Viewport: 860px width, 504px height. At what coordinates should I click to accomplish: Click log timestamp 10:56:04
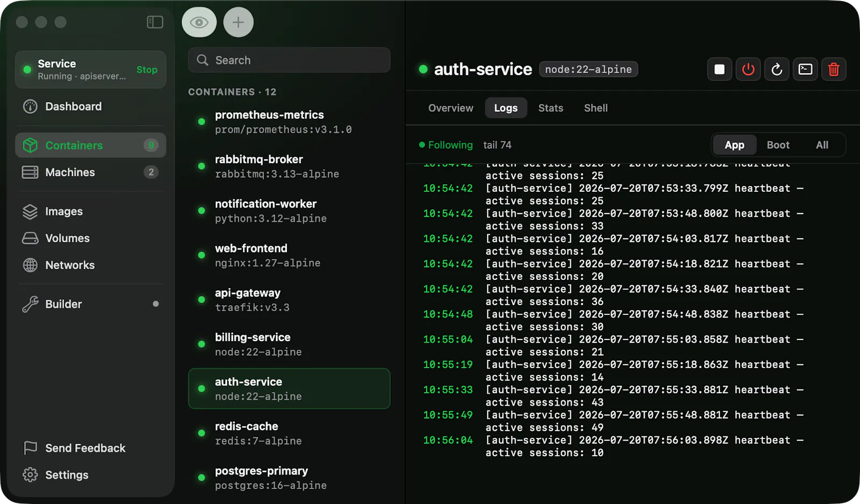[x=448, y=440]
